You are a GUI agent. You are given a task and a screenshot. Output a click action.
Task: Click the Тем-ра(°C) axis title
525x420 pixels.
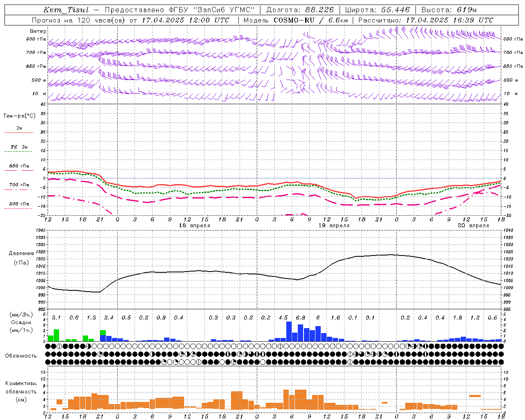[19, 116]
